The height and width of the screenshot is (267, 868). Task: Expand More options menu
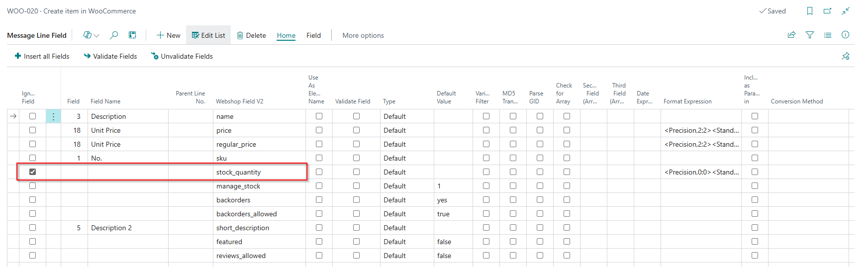(363, 35)
